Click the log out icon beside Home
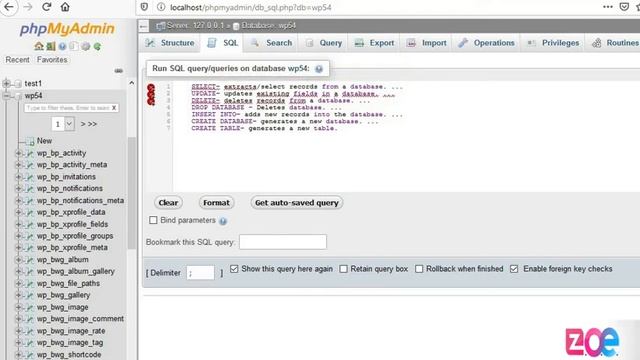Viewport: 640px width, 360px height. point(51,46)
